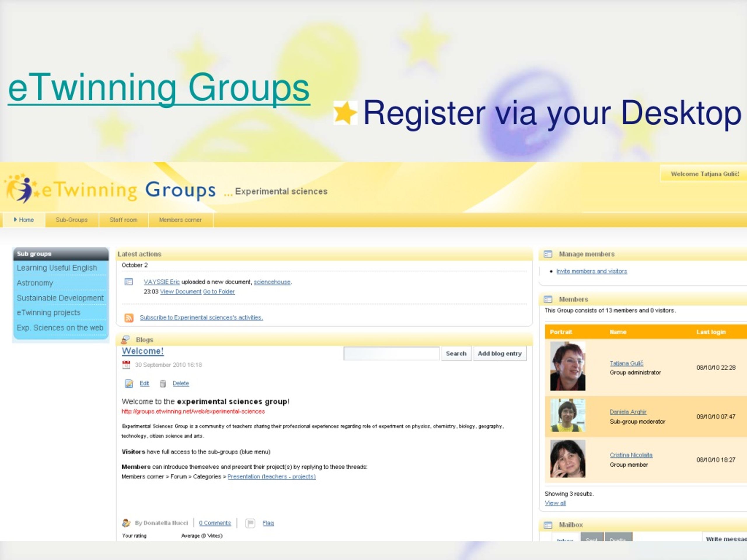747x560 pixels.
Task: Click the Manage members panel icon
Action: point(548,254)
